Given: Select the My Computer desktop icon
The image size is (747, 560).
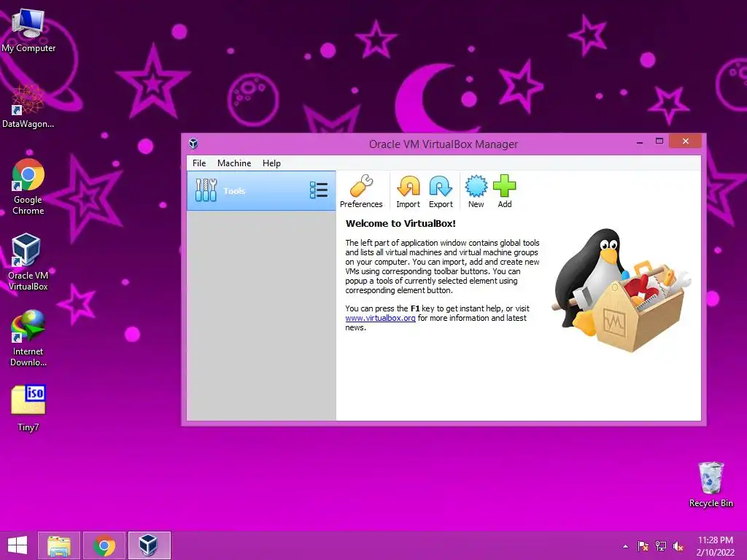Looking at the screenshot, I should [28, 31].
